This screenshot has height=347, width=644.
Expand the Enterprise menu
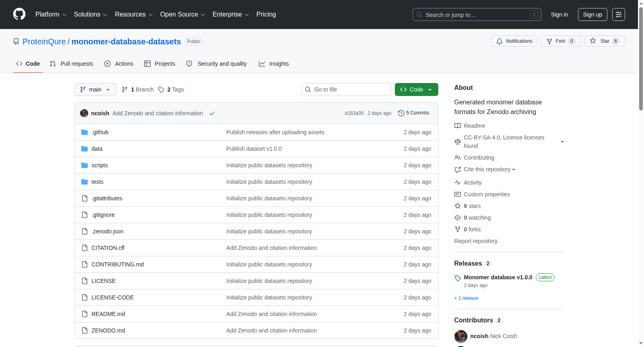[231, 15]
